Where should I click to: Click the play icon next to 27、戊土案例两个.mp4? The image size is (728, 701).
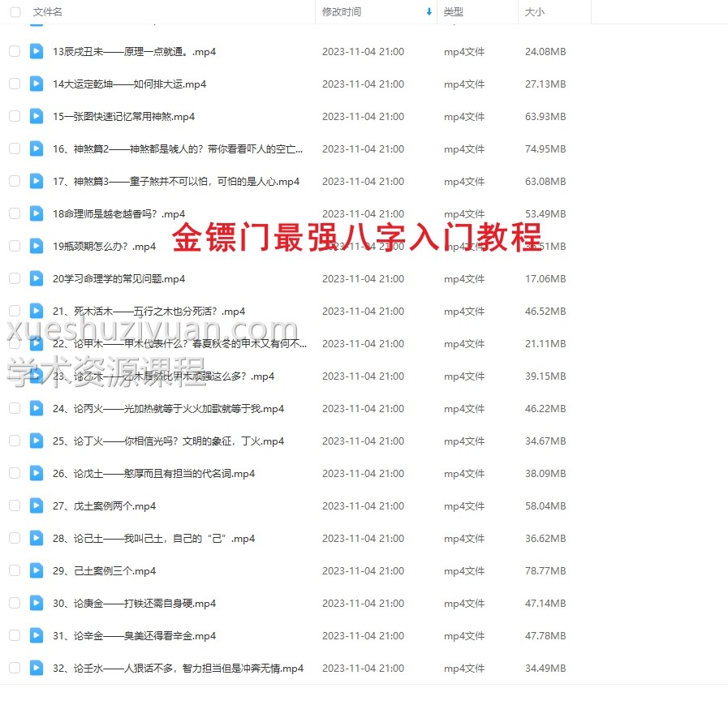pyautogui.click(x=36, y=505)
